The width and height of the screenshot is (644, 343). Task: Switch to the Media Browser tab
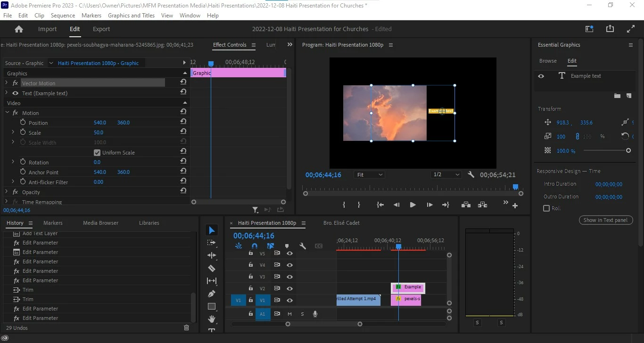[100, 223]
